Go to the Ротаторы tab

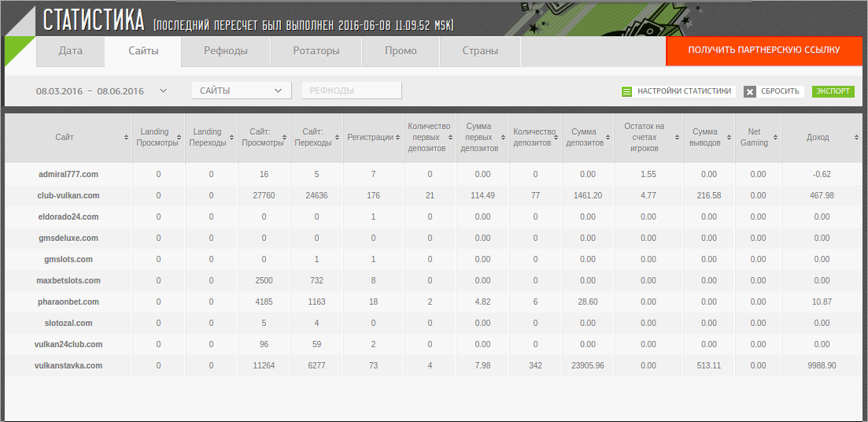(316, 51)
